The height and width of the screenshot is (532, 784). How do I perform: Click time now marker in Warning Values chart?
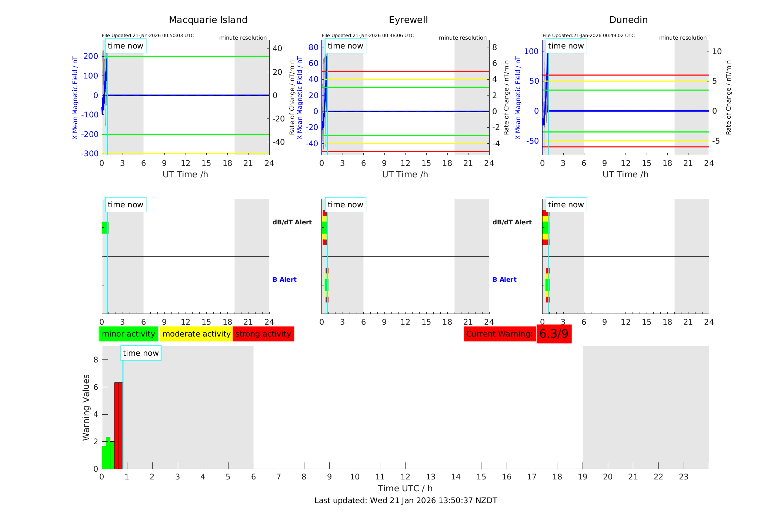(x=141, y=353)
